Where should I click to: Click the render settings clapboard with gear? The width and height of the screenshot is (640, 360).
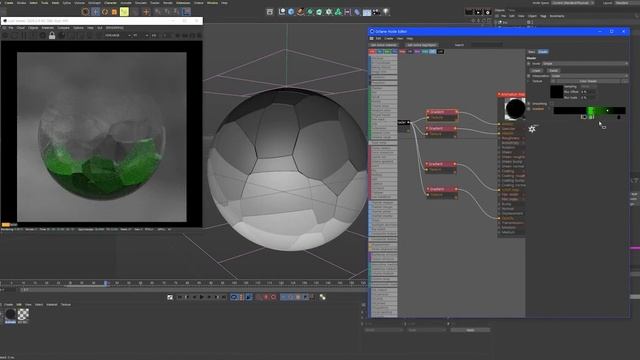point(487,12)
